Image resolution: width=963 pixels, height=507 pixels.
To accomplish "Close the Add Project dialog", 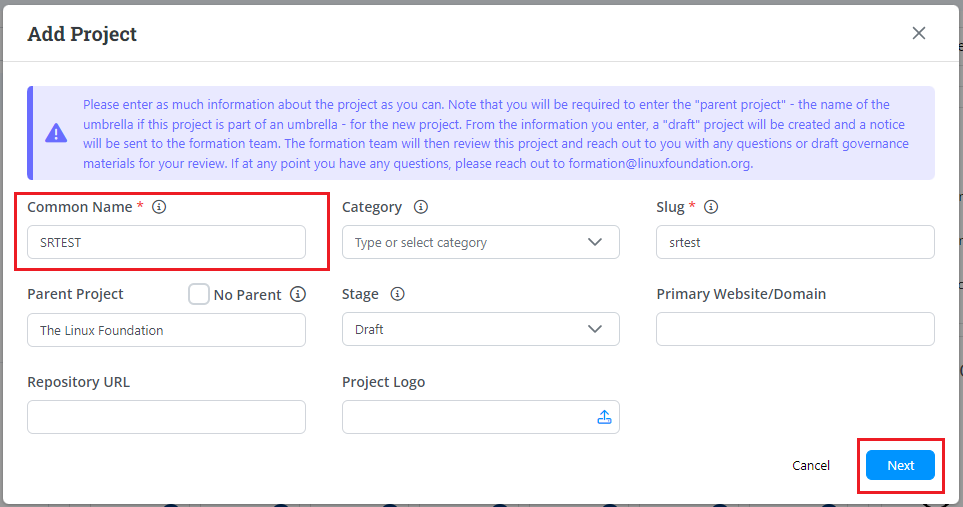I will [x=919, y=33].
